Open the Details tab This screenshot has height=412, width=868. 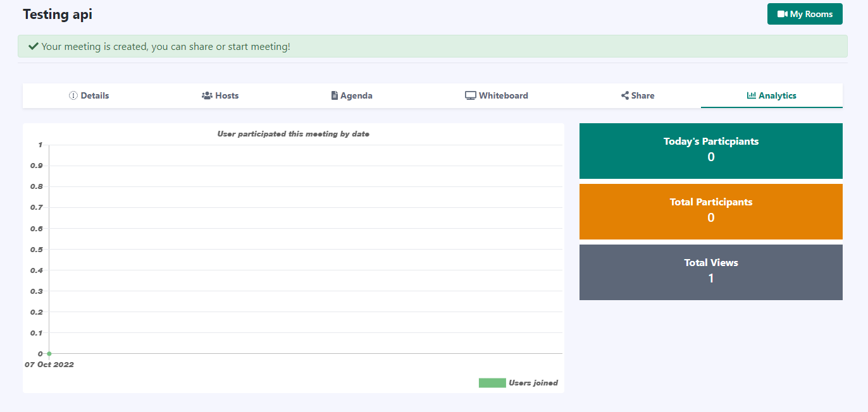click(x=94, y=96)
